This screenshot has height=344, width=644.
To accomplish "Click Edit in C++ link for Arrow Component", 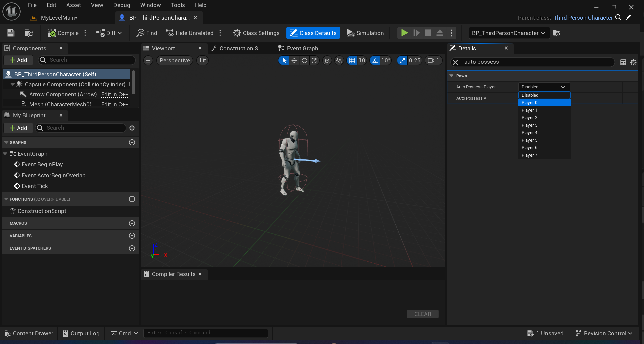I will 115,94.
